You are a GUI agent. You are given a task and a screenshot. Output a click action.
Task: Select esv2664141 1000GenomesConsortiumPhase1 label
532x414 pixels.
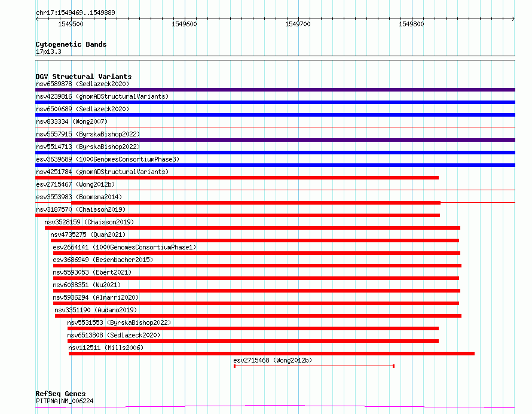coord(124,247)
